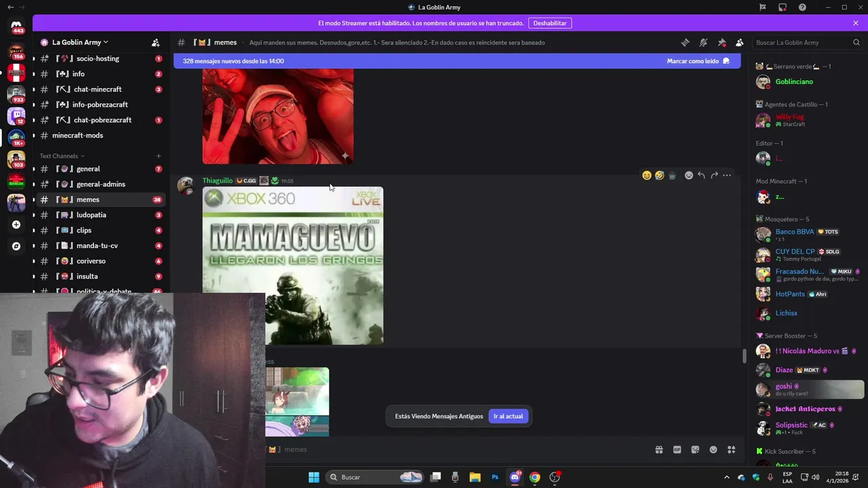This screenshot has width=868, height=488.
Task: Open Photoshop from the taskbar
Action: coord(495,477)
